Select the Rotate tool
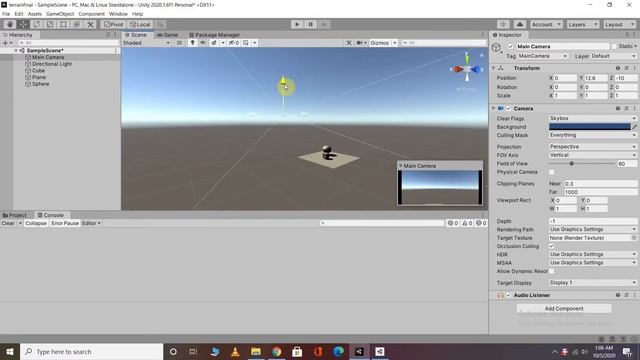 36,24
